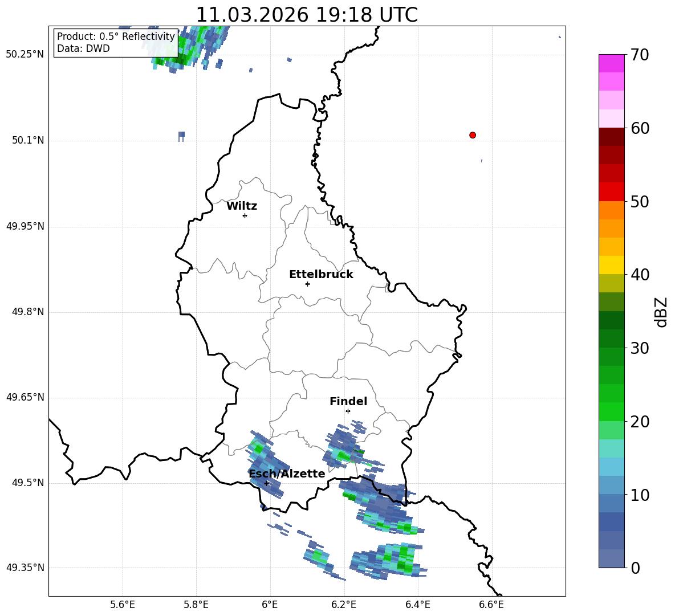Click the 'Ettelbruck' city label

[x=321, y=275]
